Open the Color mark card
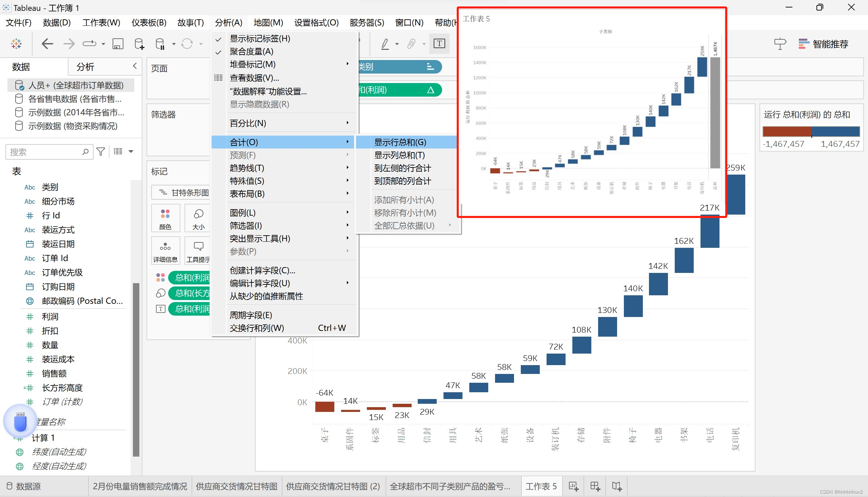Image resolution: width=868 pixels, height=497 pixels. point(165,218)
